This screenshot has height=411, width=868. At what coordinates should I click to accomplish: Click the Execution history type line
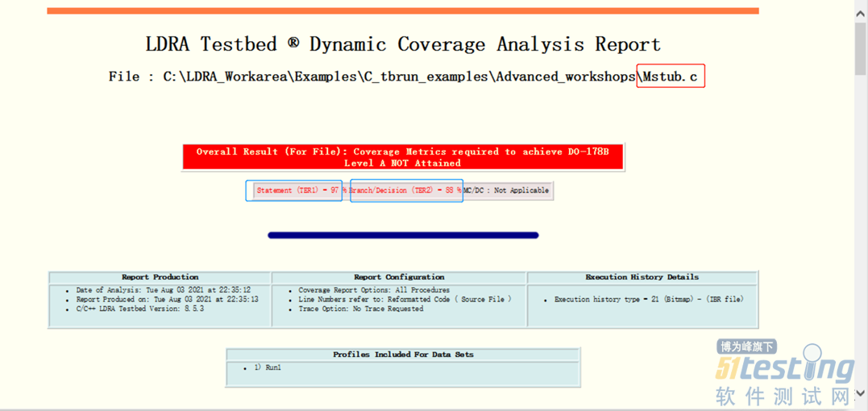pos(648,300)
